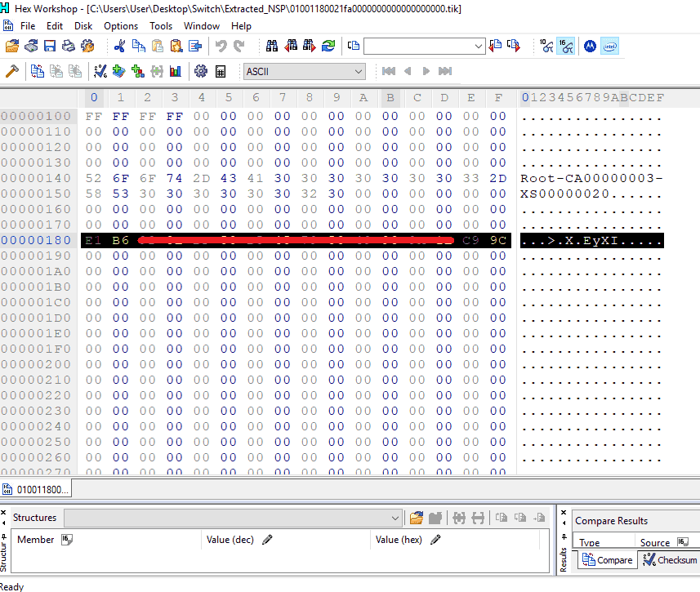Click hex byte 9C in row 00000180
This screenshot has height=592, width=700.
click(x=498, y=240)
